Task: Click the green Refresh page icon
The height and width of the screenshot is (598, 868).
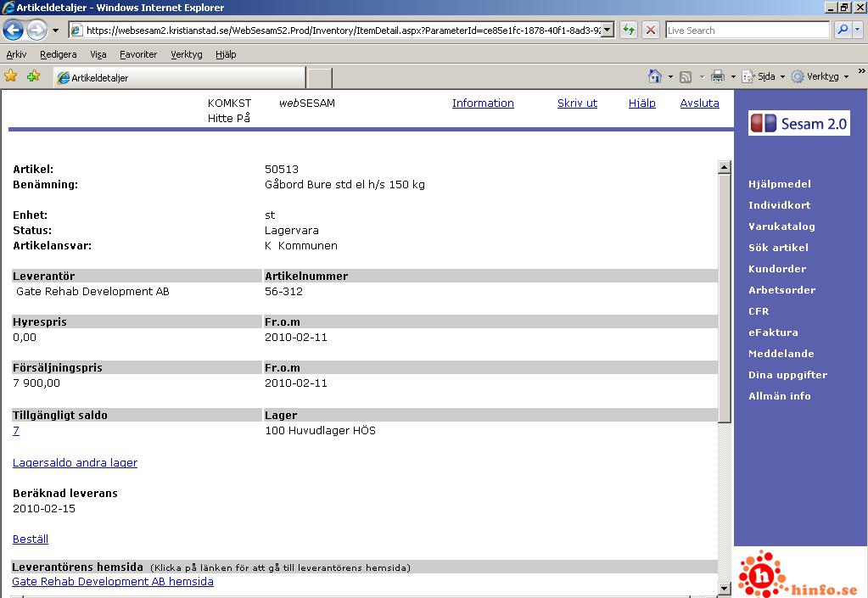Action: (x=629, y=30)
